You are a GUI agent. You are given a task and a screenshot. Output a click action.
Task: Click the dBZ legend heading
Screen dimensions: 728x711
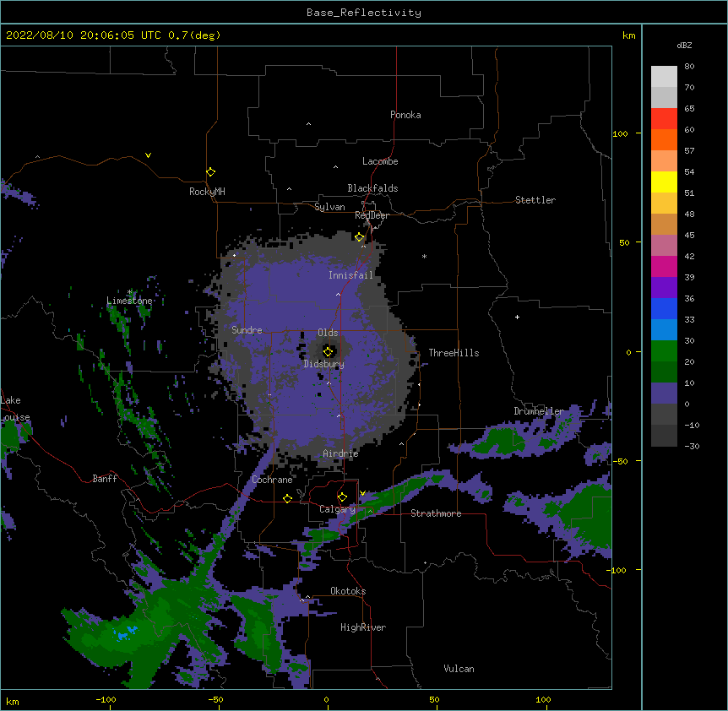tap(684, 46)
